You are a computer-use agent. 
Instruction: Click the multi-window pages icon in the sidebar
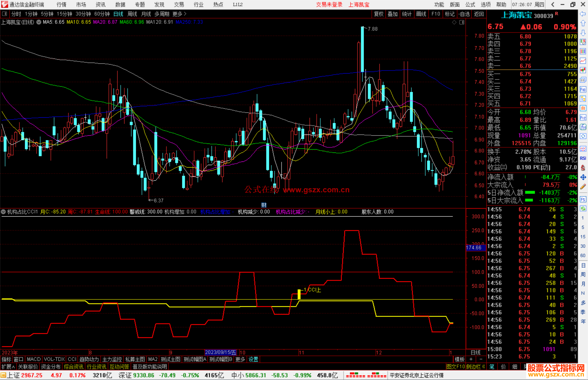[583, 80]
